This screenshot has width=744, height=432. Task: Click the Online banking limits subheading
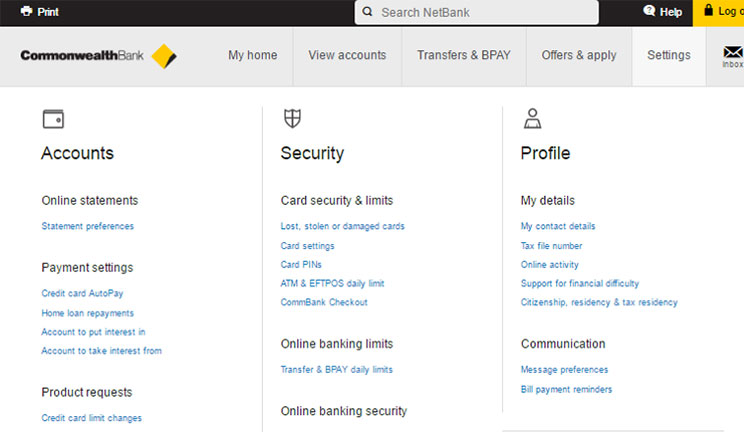pyautogui.click(x=337, y=344)
